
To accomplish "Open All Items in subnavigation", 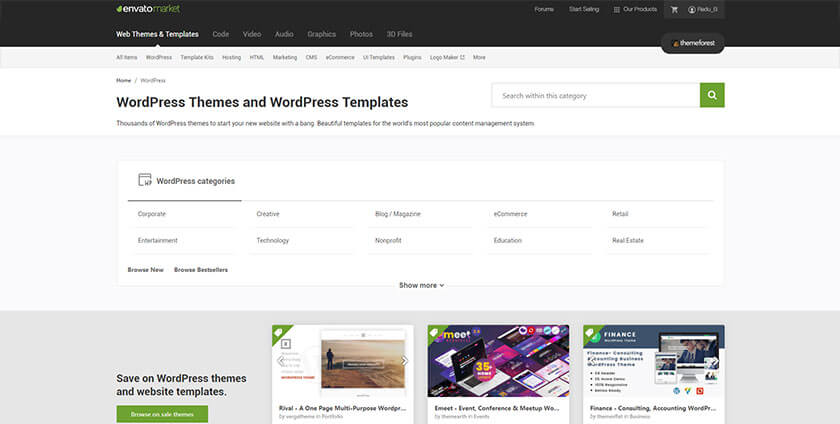I will point(127,57).
